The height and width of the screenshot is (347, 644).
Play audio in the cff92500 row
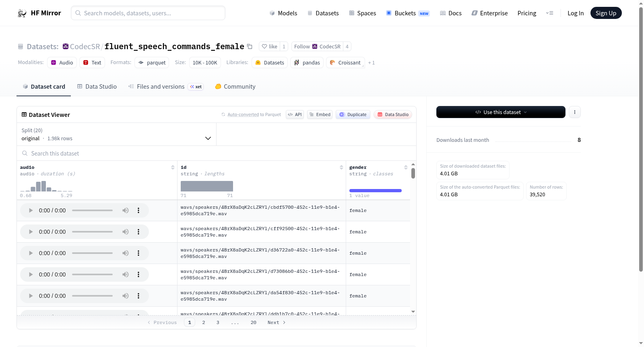[x=31, y=232]
